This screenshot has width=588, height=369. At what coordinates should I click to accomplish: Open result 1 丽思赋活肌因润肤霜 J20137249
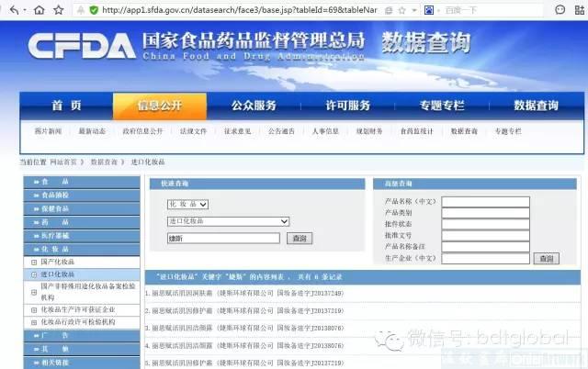coord(247,294)
